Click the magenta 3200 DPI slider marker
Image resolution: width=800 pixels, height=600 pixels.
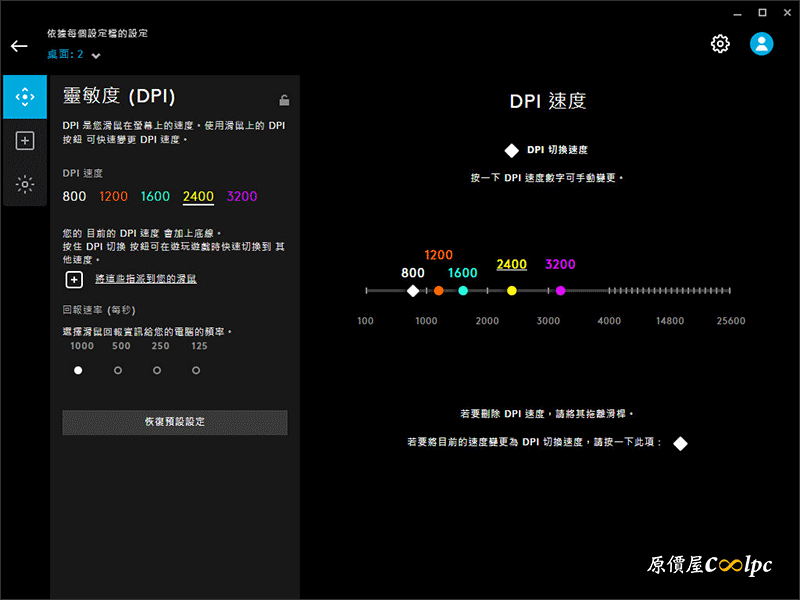(x=560, y=291)
